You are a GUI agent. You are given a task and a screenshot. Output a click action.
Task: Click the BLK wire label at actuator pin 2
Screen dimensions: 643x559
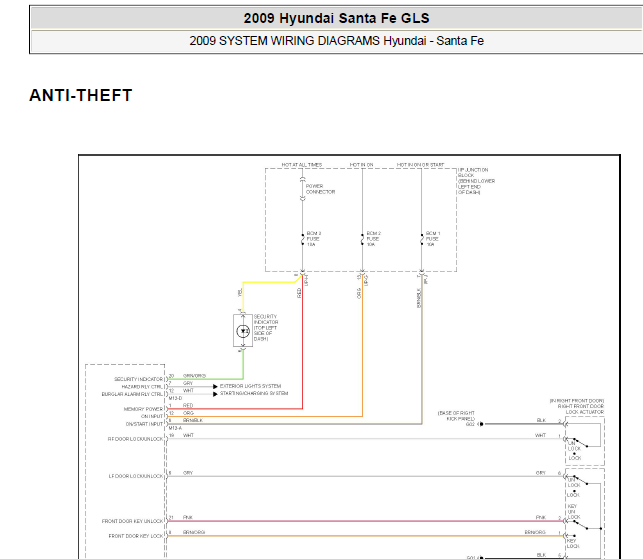pos(541,420)
